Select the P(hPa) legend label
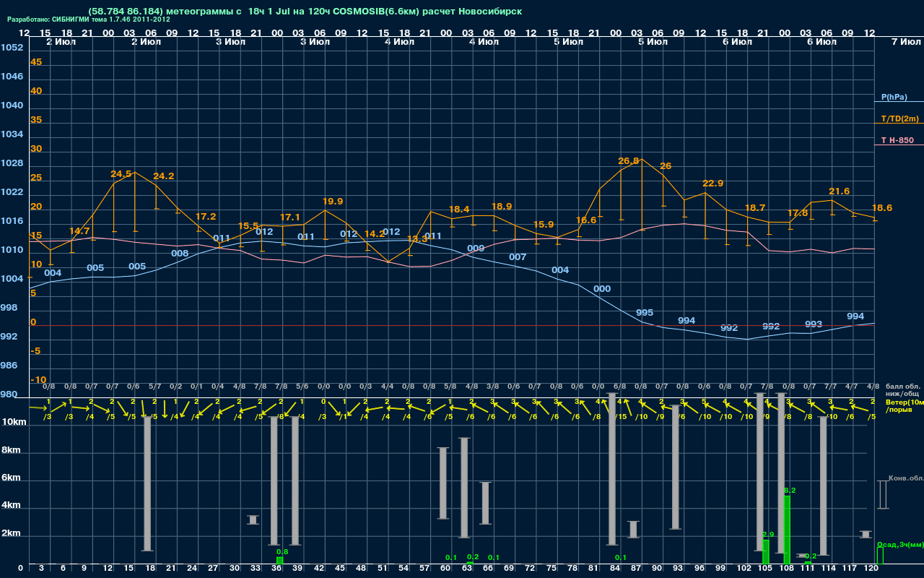Image resolution: width=924 pixels, height=578 pixels. pos(894,97)
